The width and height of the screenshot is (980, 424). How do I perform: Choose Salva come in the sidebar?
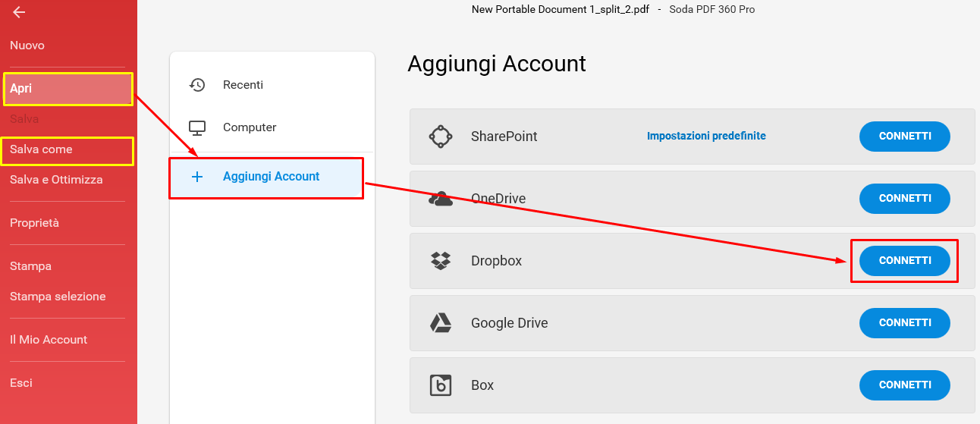point(68,150)
